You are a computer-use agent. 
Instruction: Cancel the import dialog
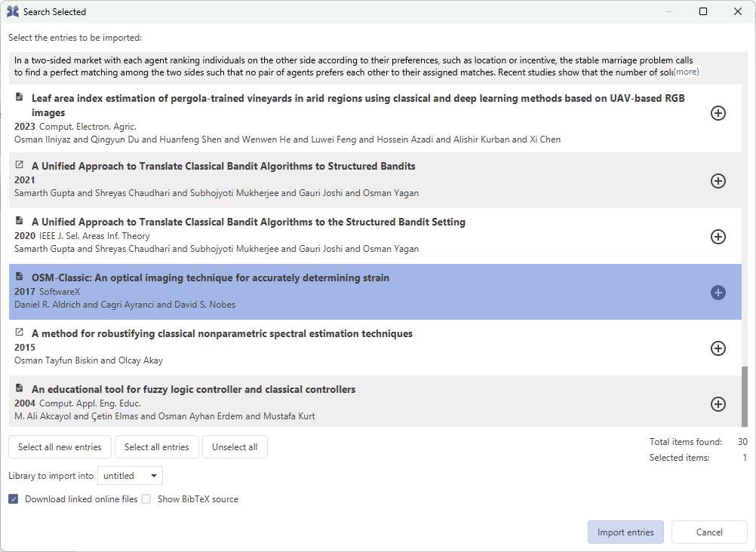[x=709, y=532]
